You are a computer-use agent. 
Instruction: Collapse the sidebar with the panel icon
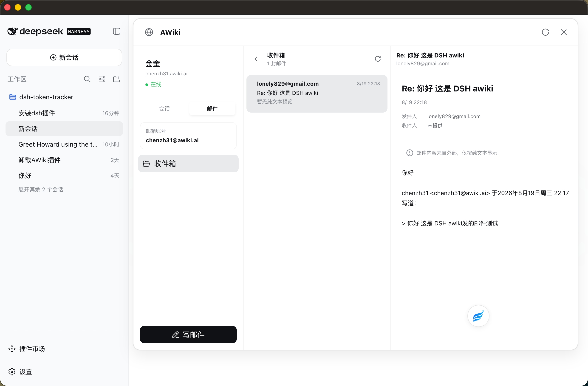(x=116, y=31)
